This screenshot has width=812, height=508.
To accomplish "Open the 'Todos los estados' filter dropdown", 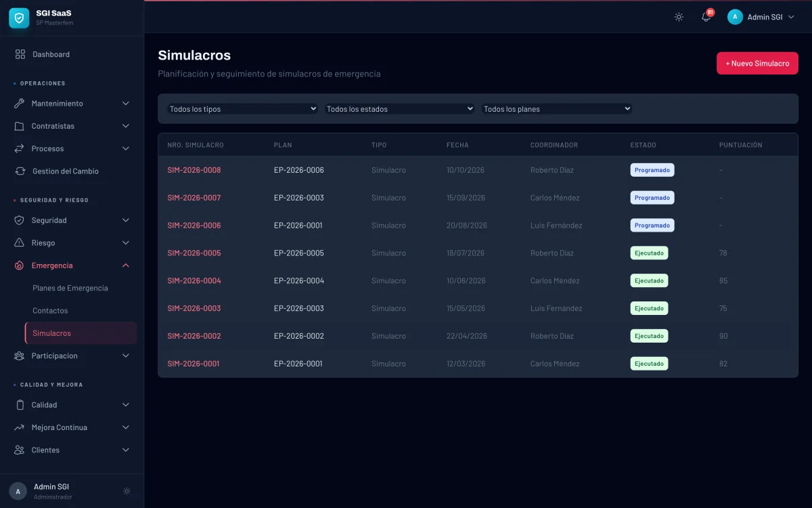I will tap(399, 109).
